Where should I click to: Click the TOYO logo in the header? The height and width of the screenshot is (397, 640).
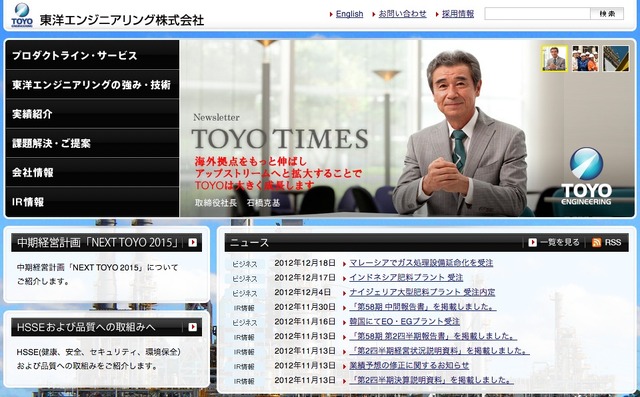pos(22,15)
